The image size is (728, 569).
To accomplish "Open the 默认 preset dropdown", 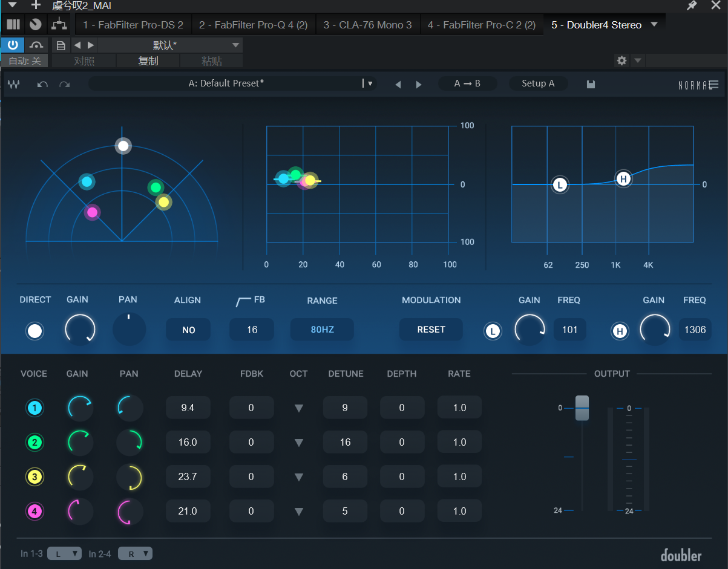I will click(x=169, y=45).
